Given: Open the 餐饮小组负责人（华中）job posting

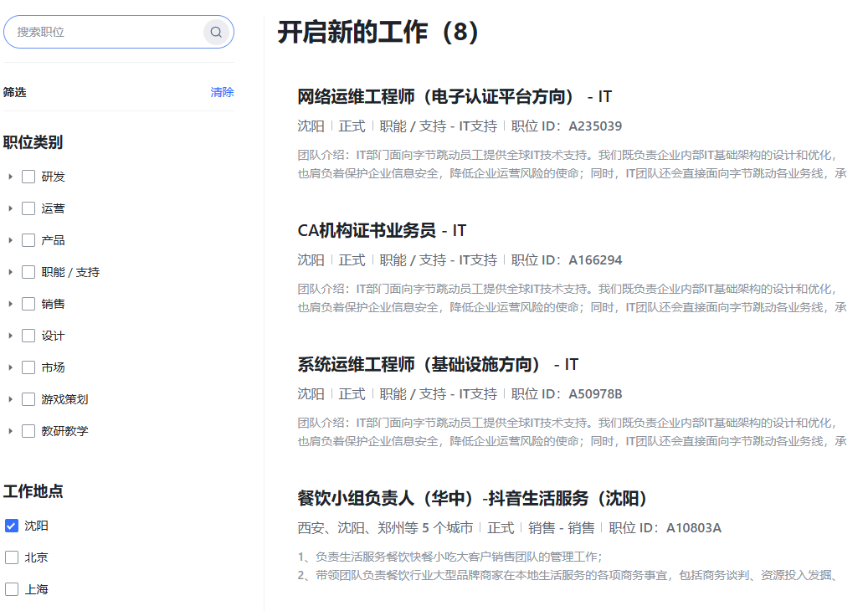Looking at the screenshot, I should point(472,499).
